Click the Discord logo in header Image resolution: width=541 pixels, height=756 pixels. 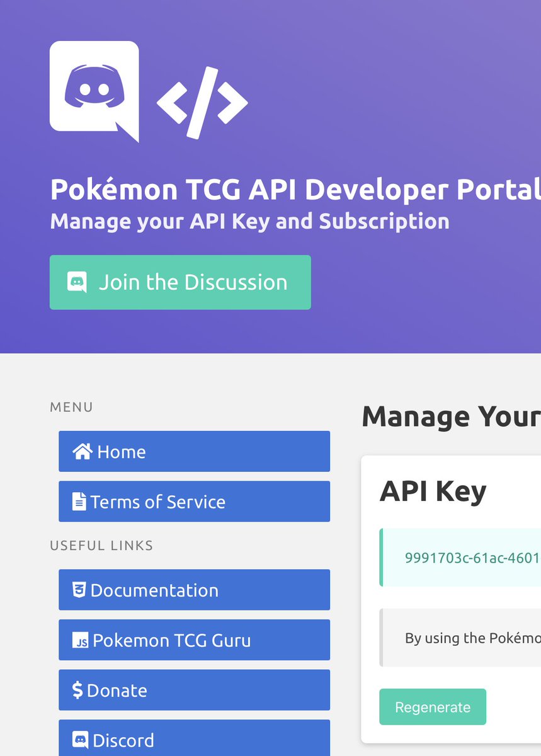(x=94, y=91)
